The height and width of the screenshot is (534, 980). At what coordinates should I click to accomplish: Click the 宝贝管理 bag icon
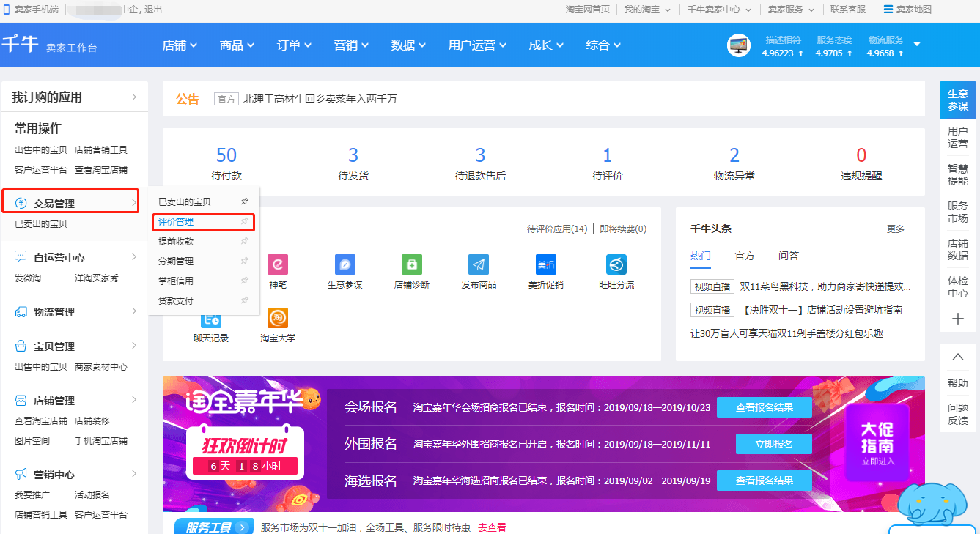(21, 346)
